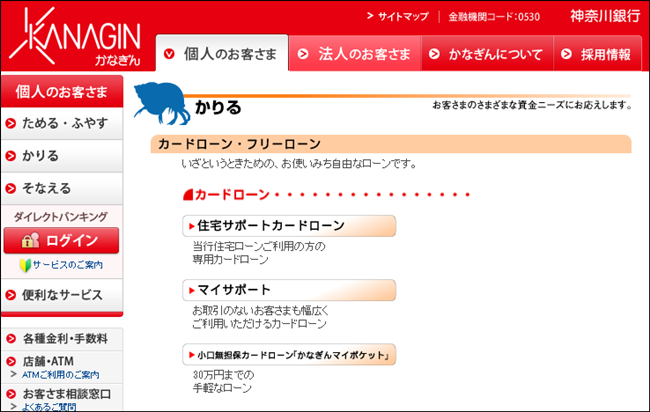Click the ダイレクトバンキング label
This screenshot has width=650, height=412.
61,216
